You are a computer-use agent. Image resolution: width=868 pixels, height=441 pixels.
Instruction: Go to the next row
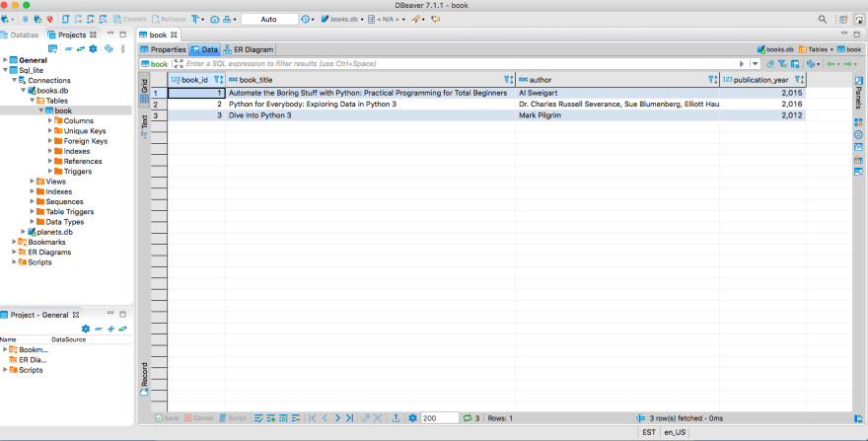[337, 418]
